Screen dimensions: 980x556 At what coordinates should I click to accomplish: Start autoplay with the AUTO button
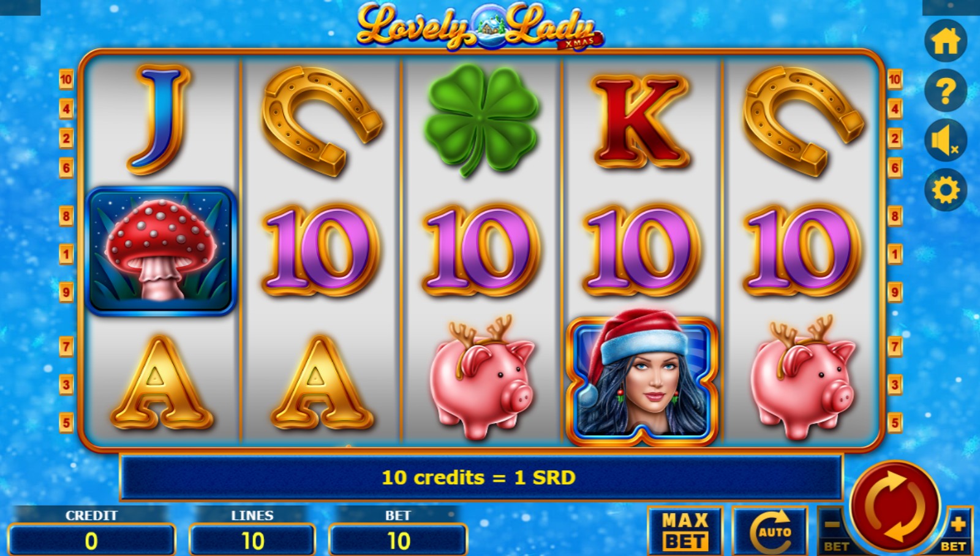coord(770,531)
